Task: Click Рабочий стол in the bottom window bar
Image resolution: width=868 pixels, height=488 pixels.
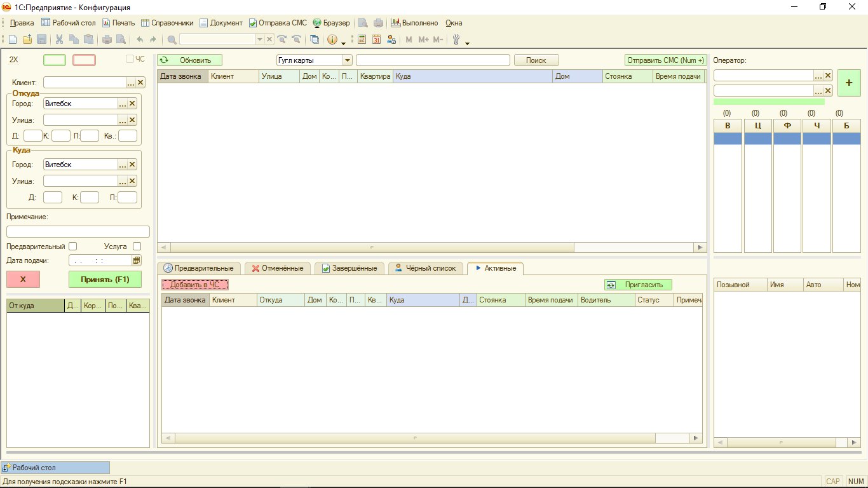Action: tap(55, 468)
